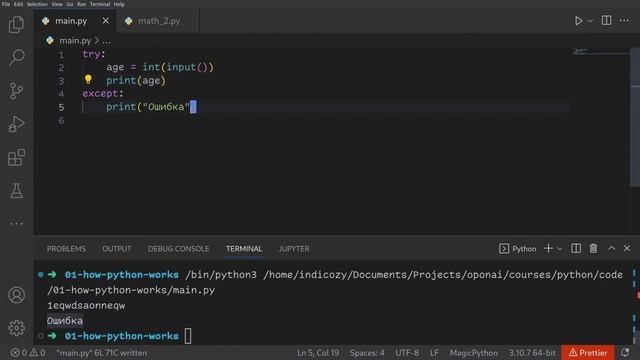Switch to the DEBUG CONSOLE tab
The height and width of the screenshot is (360, 640).
tap(178, 249)
